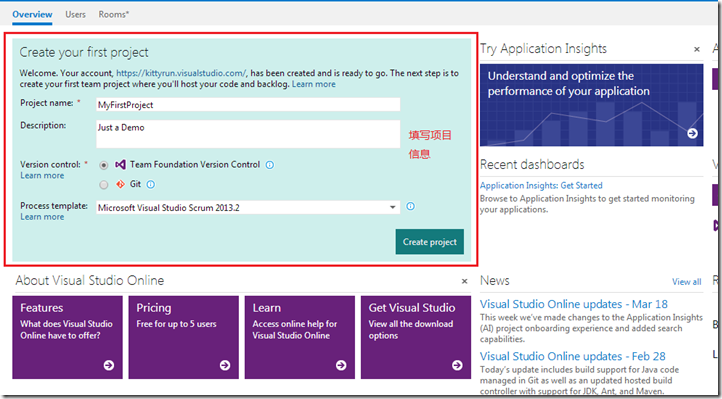Select the Git radio button
The width and height of the screenshot is (722, 399).
[104, 185]
